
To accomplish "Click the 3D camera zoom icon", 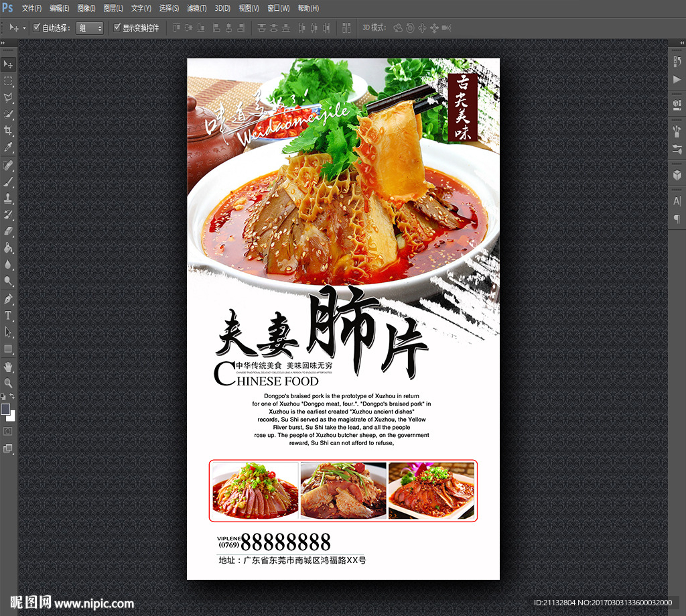I will pyautogui.click(x=446, y=28).
